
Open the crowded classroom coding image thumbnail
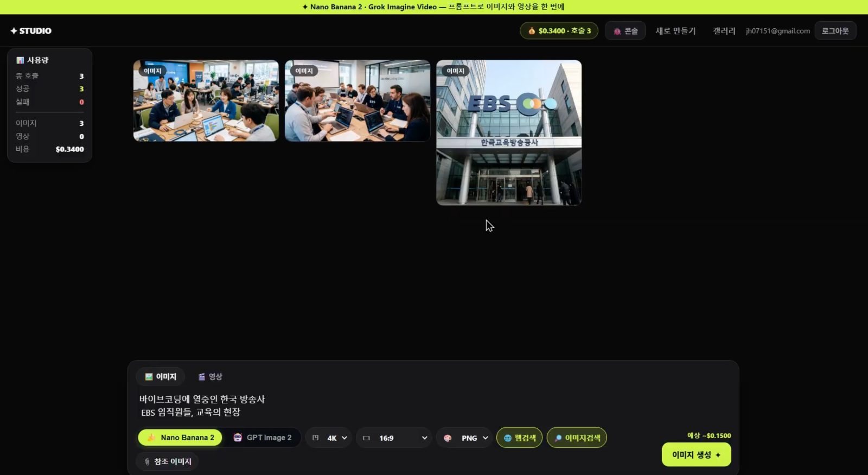coord(206,100)
